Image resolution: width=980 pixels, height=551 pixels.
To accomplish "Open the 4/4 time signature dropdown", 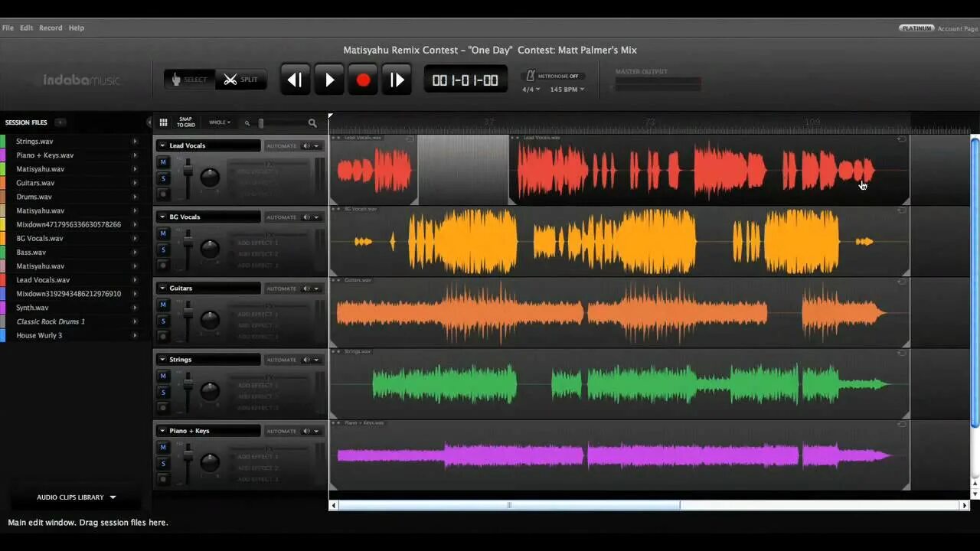I will click(531, 90).
